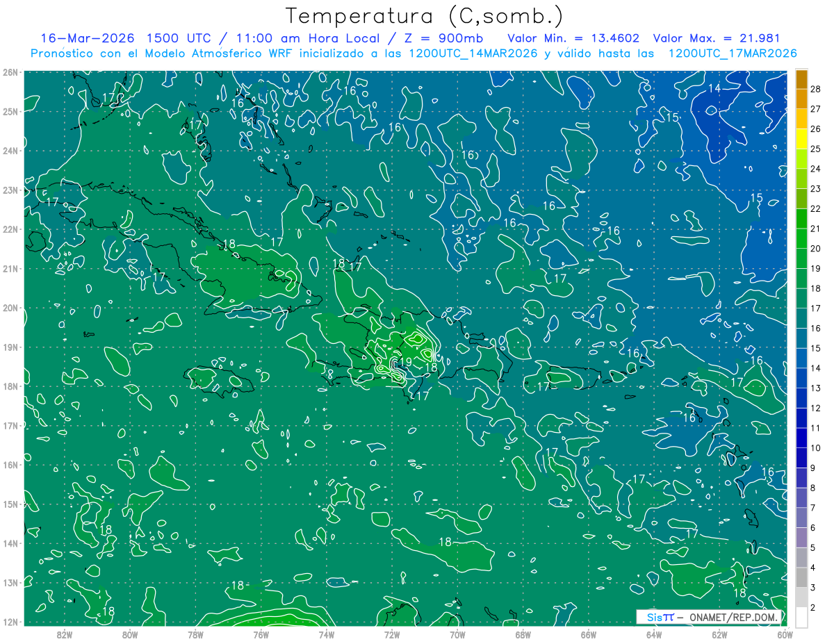Click the 24N latitude axis label

tap(10, 151)
